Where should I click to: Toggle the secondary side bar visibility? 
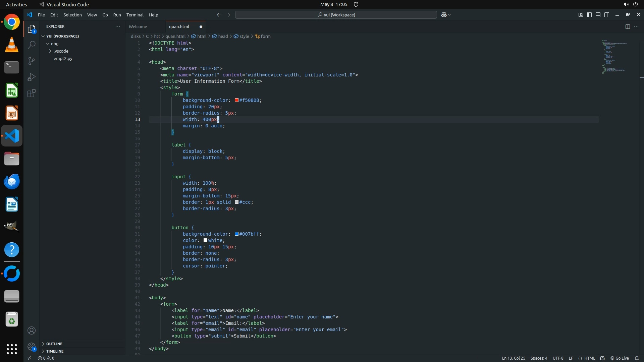coord(607,15)
